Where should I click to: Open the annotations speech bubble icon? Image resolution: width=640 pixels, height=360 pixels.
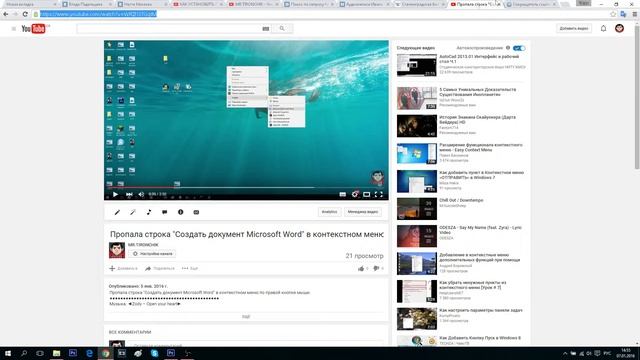click(164, 212)
